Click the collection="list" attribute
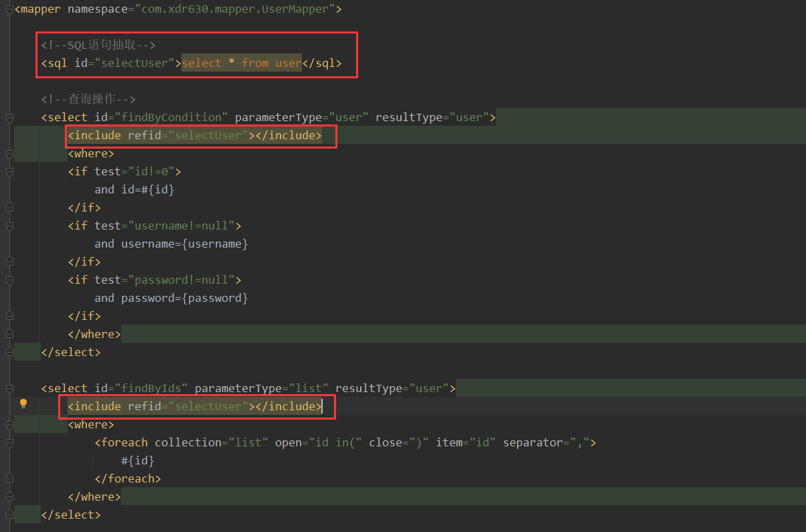This screenshot has height=532, width=806. click(212, 442)
